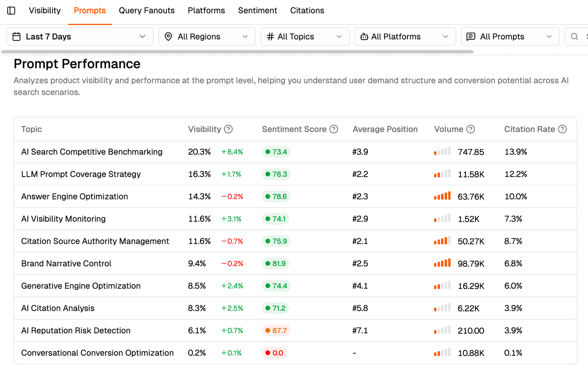Open Conversational Conversion Optimization topic
The width and height of the screenshot is (588, 371).
(x=97, y=353)
